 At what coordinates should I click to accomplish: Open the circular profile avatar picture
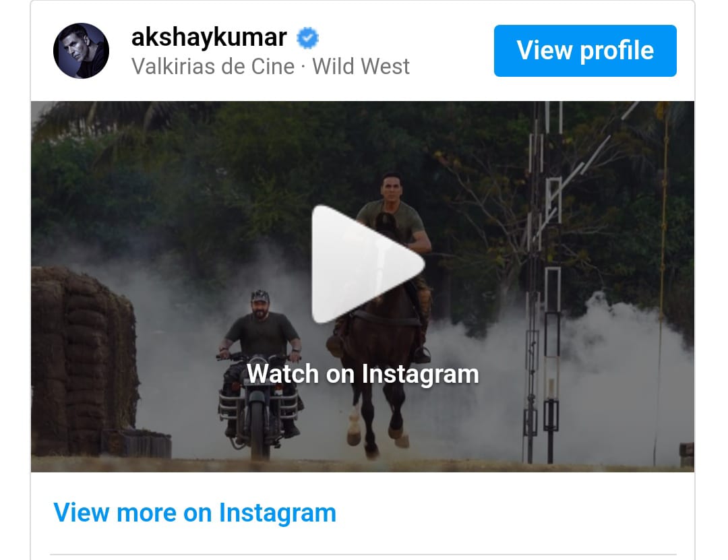click(82, 51)
